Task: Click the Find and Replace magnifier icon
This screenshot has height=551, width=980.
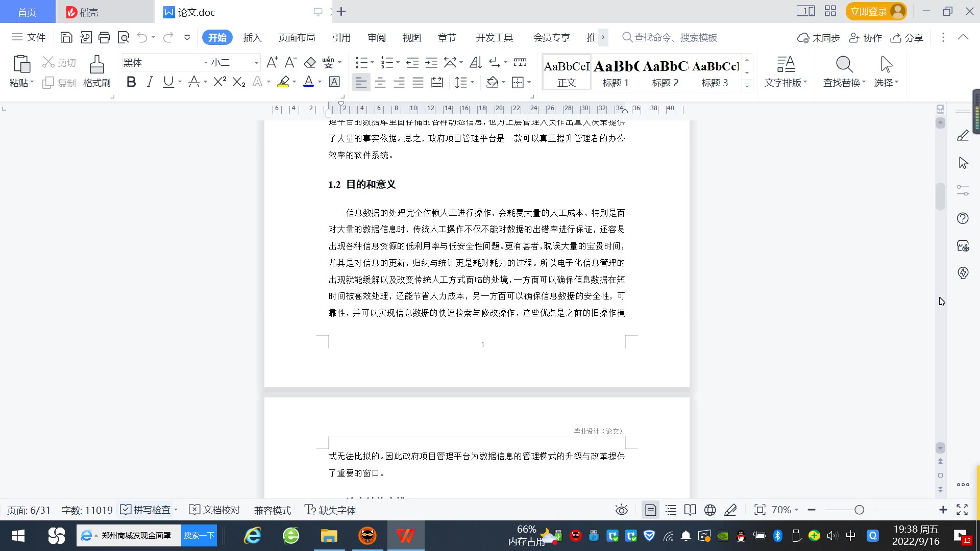Action: (x=844, y=65)
